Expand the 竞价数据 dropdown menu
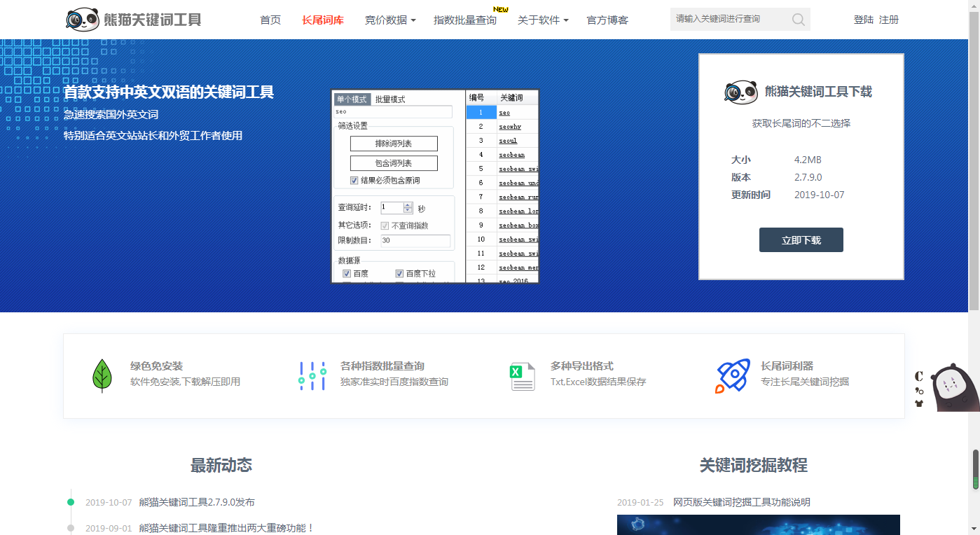 [x=390, y=20]
